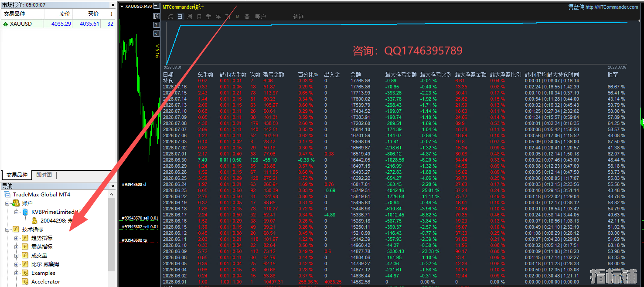This screenshot has width=644, height=287.
Task: Click the 胜率 column header
Action: (x=613, y=74)
